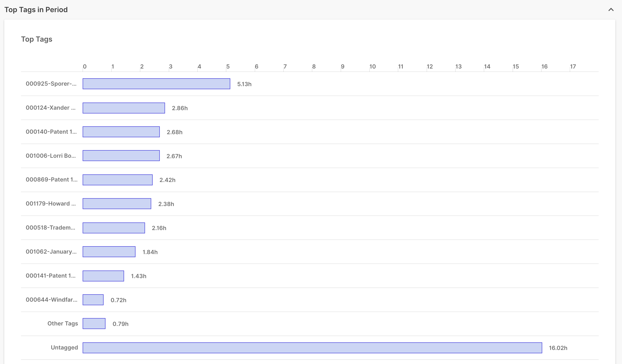622x364 pixels.
Task: Select the 001006-Lorri Bo bar
Action: [x=121, y=156]
